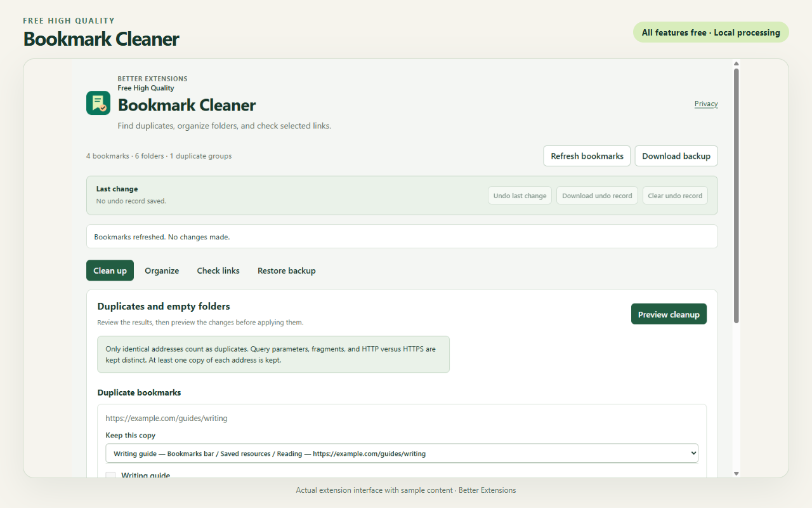
Task: Click the Duplicates and empty folders heading
Action: tap(164, 307)
